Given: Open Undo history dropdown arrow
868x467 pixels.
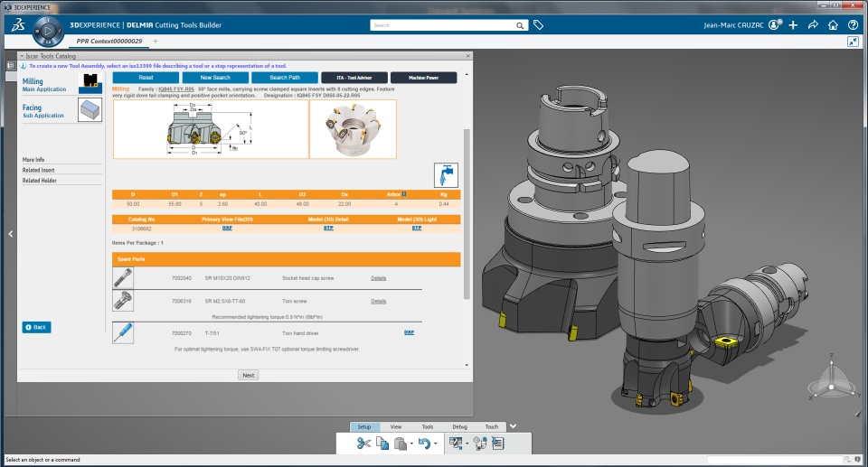Looking at the screenshot, I should (x=435, y=444).
